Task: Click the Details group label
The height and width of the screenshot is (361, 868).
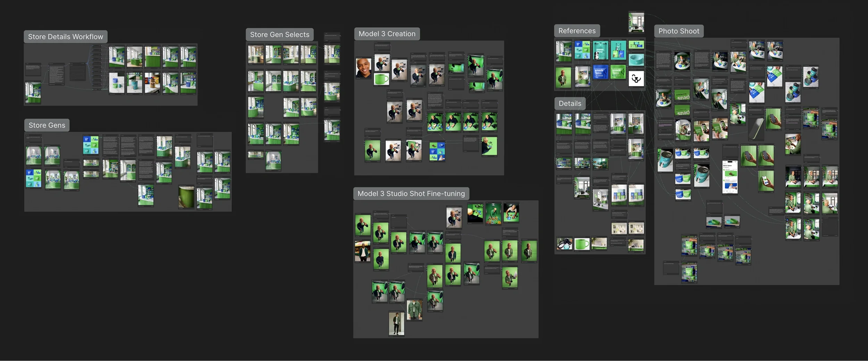Action: point(570,104)
